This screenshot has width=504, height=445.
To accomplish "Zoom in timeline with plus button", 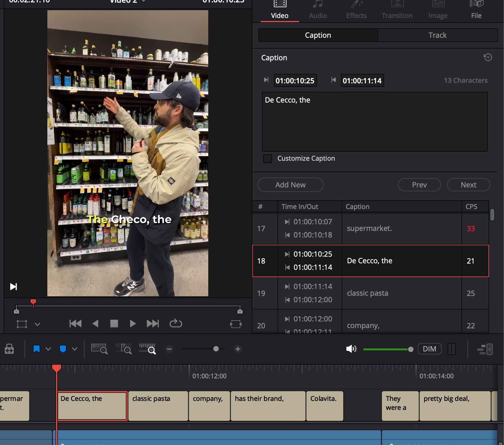I will tap(238, 349).
